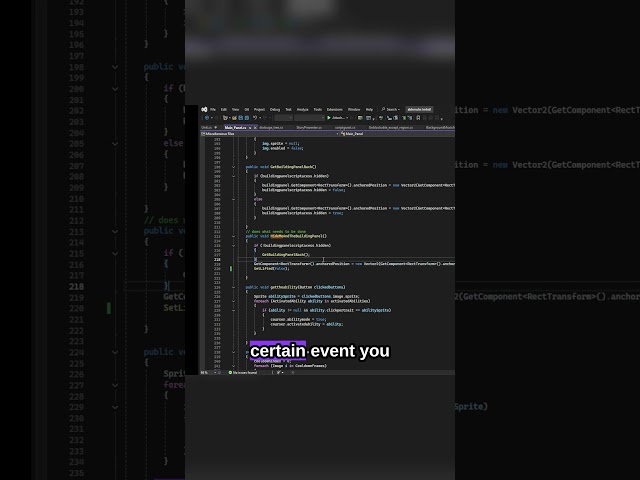The image size is (640, 480).
Task: Collapse the GetBuildingPanelBack method at line 198
Action: (233, 167)
